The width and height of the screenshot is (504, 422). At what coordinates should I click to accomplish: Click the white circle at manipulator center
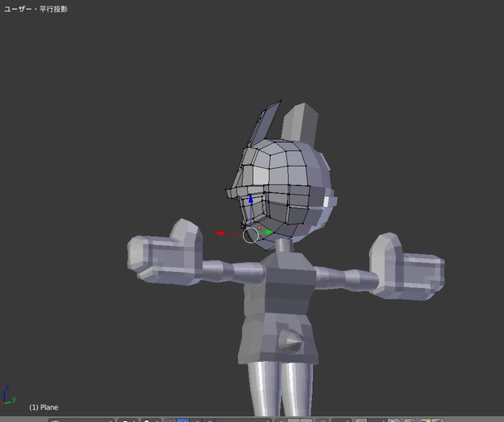[251, 235]
